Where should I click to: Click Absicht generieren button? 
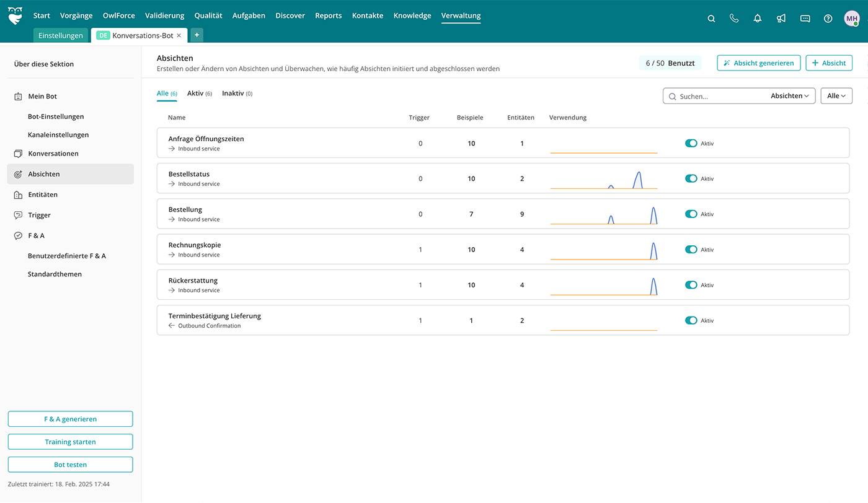coord(759,63)
